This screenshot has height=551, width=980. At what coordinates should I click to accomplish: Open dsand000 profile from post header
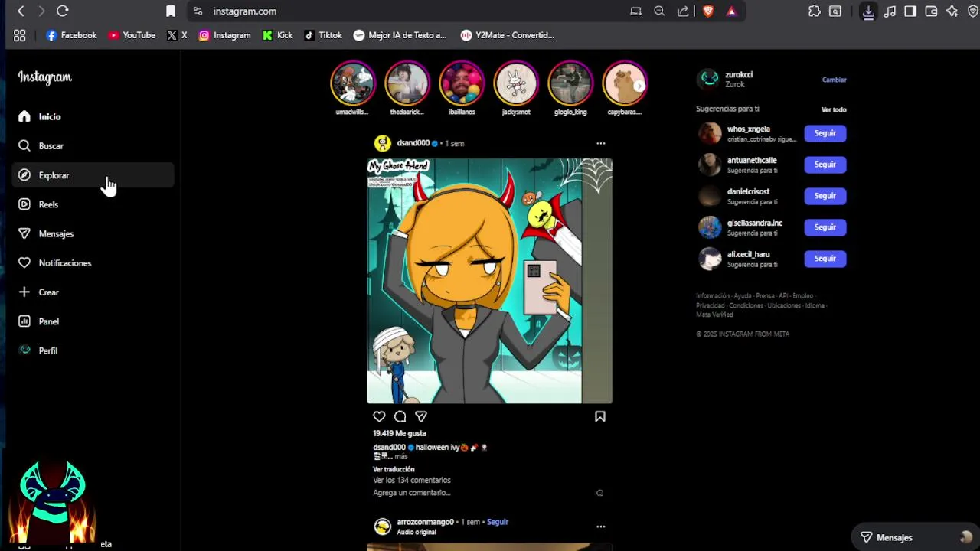[x=413, y=143]
